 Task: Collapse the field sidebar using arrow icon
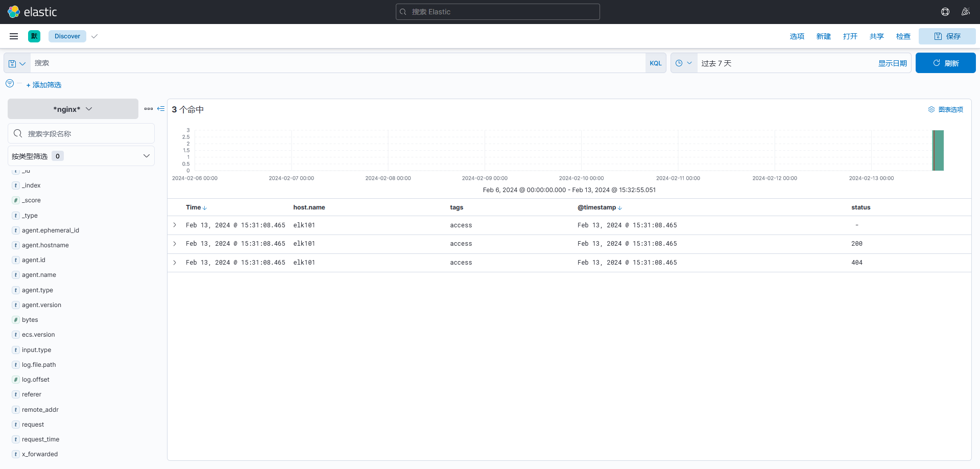161,109
